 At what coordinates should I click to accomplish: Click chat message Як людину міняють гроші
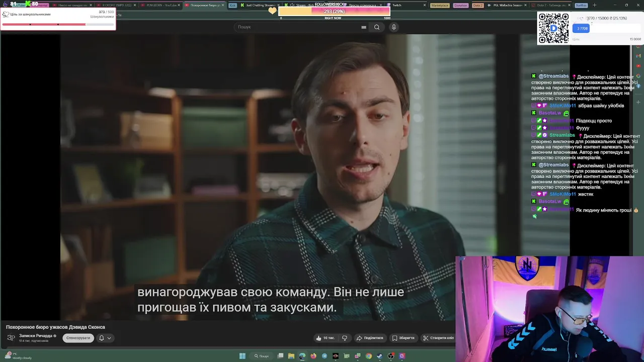(x=604, y=210)
